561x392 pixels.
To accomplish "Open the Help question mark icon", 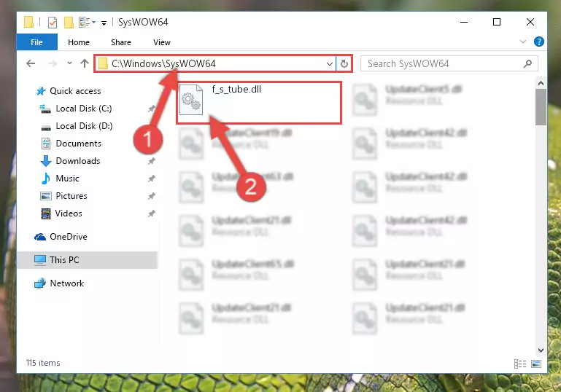I will pos(539,42).
